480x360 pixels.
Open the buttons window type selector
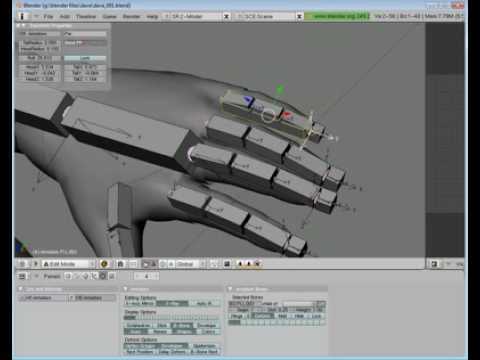click(22, 276)
